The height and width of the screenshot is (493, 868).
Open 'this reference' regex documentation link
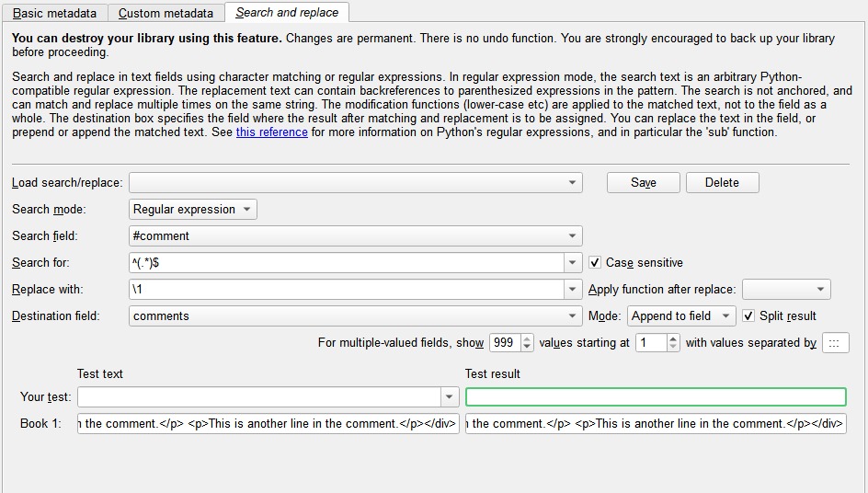tap(271, 132)
